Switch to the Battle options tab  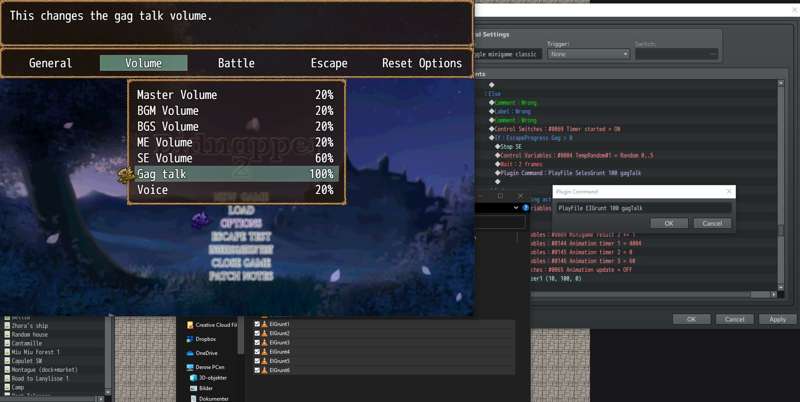click(236, 63)
